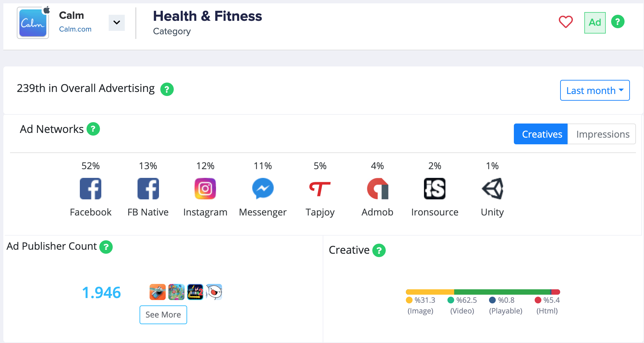The image size is (644, 343).
Task: Click the Unity ad network icon
Action: click(x=492, y=189)
